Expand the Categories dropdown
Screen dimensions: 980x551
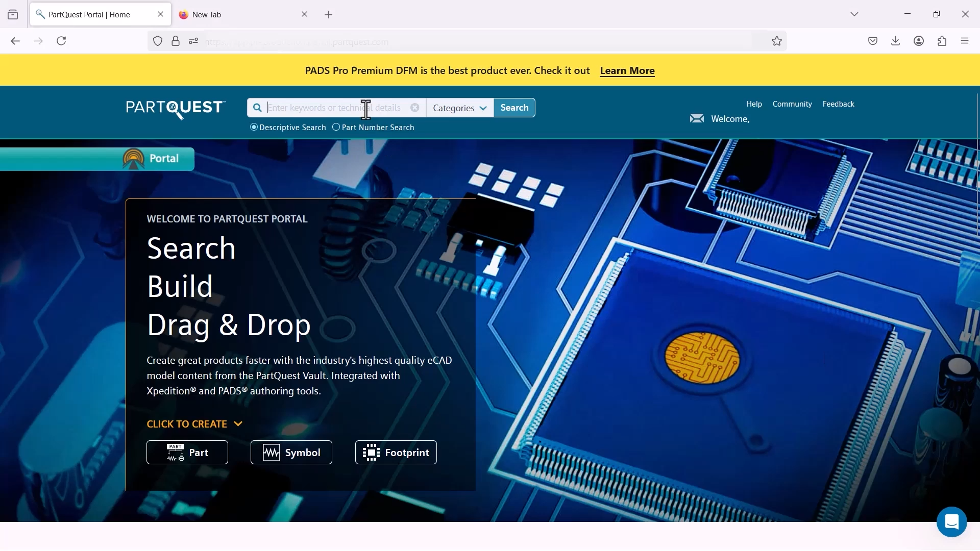459,108
